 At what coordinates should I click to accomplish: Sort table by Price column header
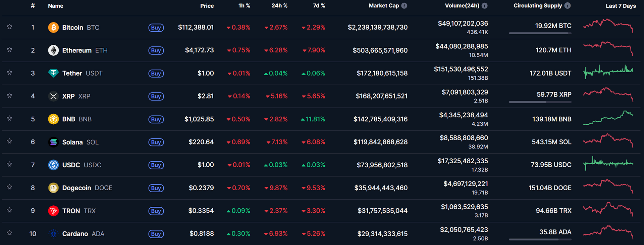click(207, 6)
